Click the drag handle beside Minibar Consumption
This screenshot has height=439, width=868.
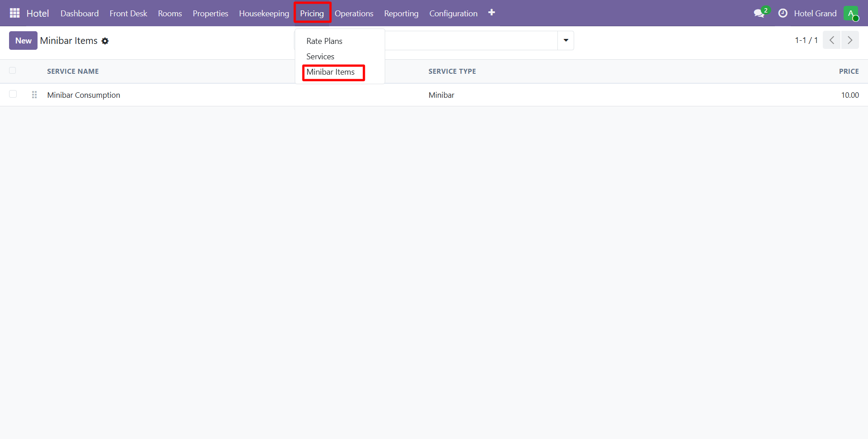[34, 95]
